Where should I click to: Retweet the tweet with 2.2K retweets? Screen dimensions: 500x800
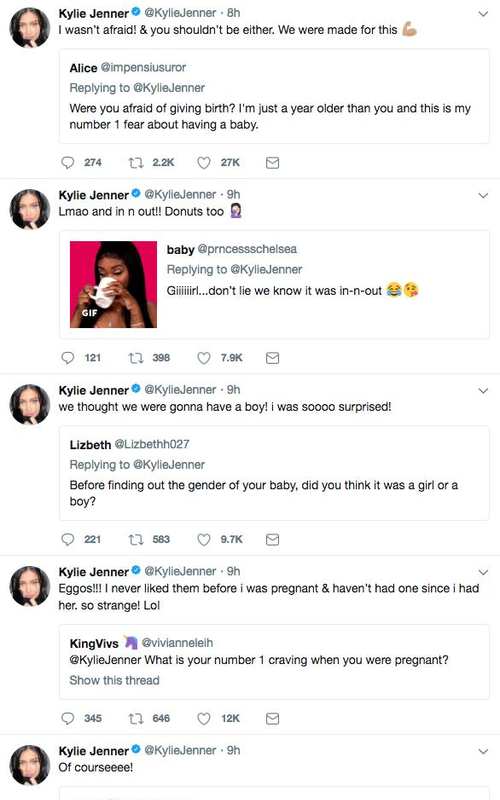[x=136, y=163]
